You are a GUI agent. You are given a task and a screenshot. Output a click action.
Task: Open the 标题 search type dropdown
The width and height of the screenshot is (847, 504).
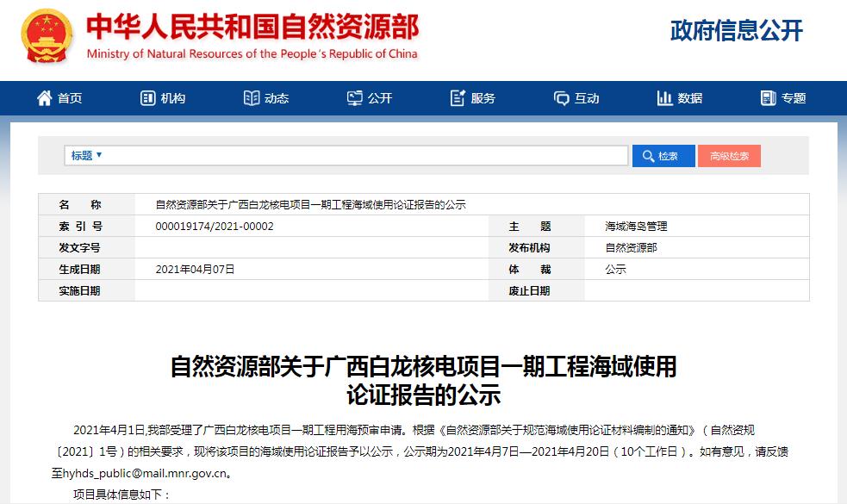(87, 156)
